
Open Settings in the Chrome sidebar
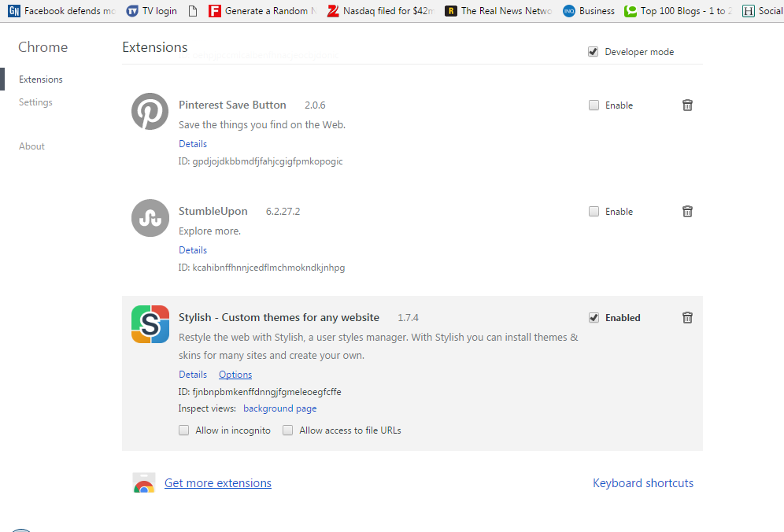click(x=35, y=102)
